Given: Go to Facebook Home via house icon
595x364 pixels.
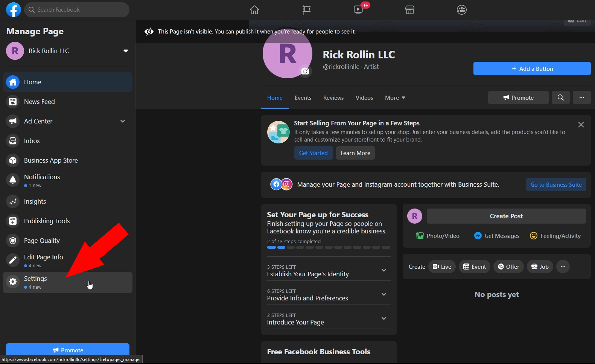Looking at the screenshot, I should click(x=254, y=10).
